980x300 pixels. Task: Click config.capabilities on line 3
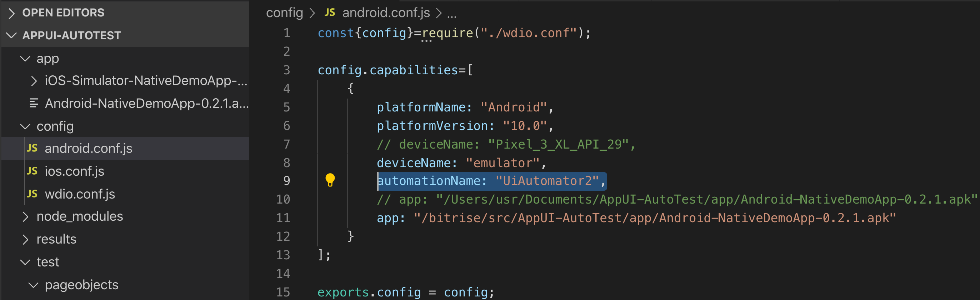click(388, 70)
